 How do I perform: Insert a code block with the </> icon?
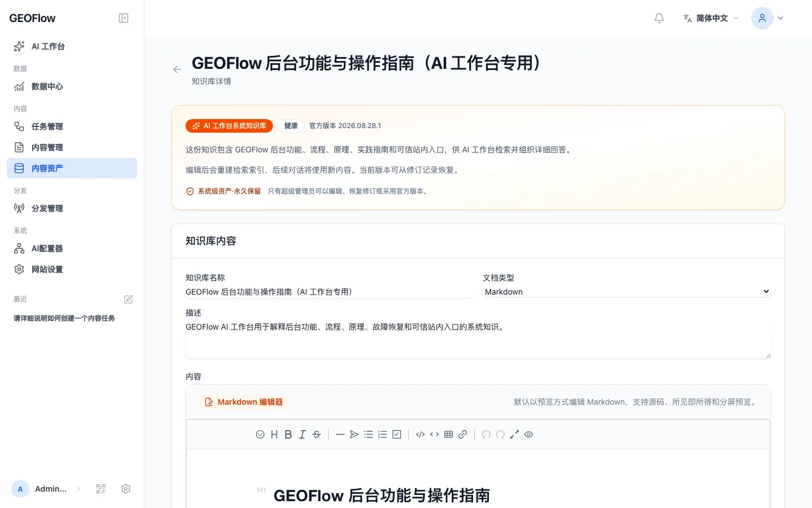(x=420, y=435)
